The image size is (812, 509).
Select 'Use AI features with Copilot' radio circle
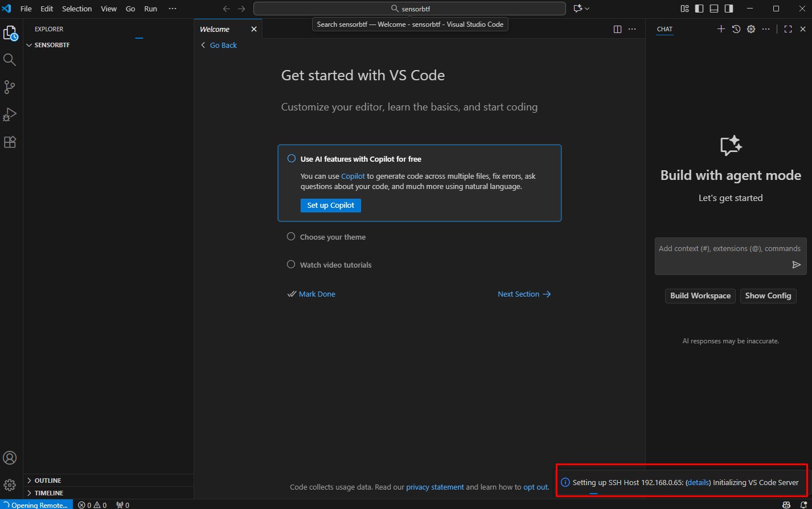pos(292,159)
